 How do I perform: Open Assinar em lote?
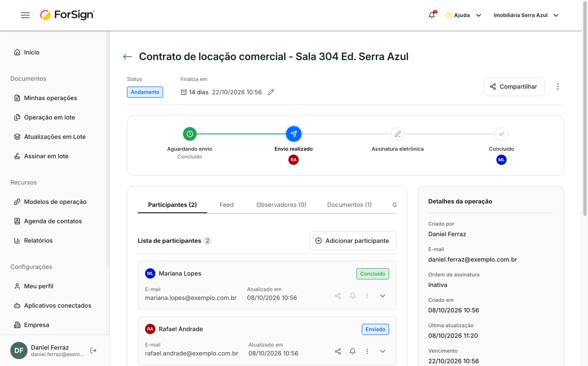41,156
